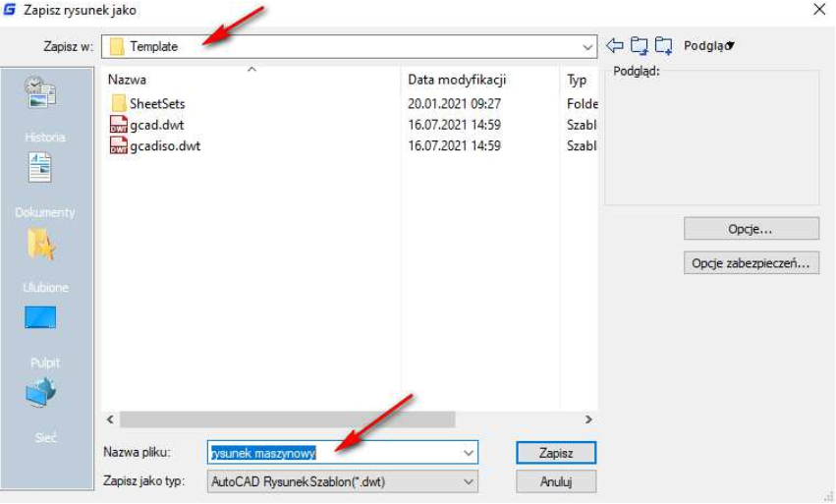Go to the Ulubione favorites folder icon
836x504 pixels.
click(40, 244)
